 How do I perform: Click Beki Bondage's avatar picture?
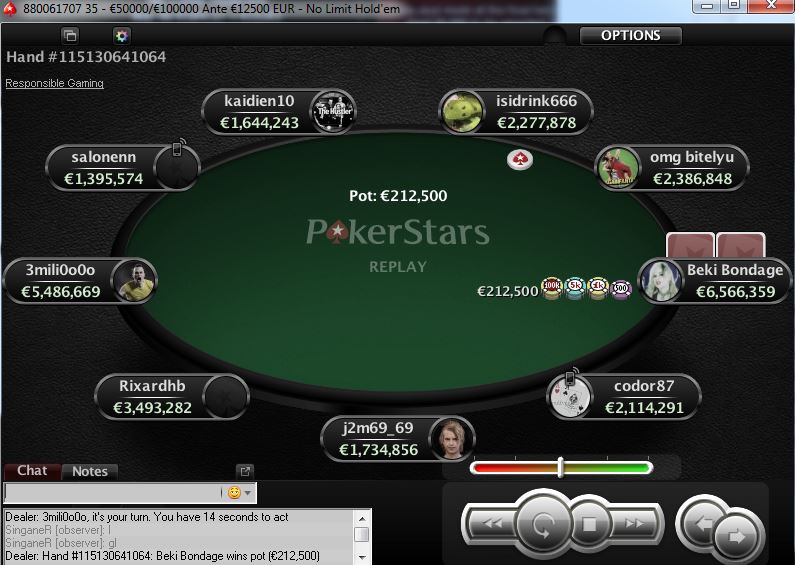click(x=661, y=281)
